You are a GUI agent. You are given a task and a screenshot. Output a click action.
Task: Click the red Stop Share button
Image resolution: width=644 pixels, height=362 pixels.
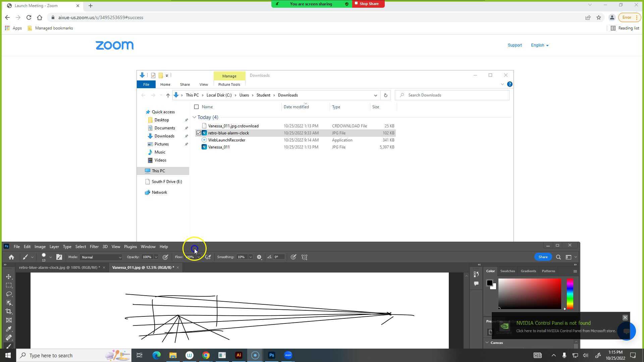[368, 4]
